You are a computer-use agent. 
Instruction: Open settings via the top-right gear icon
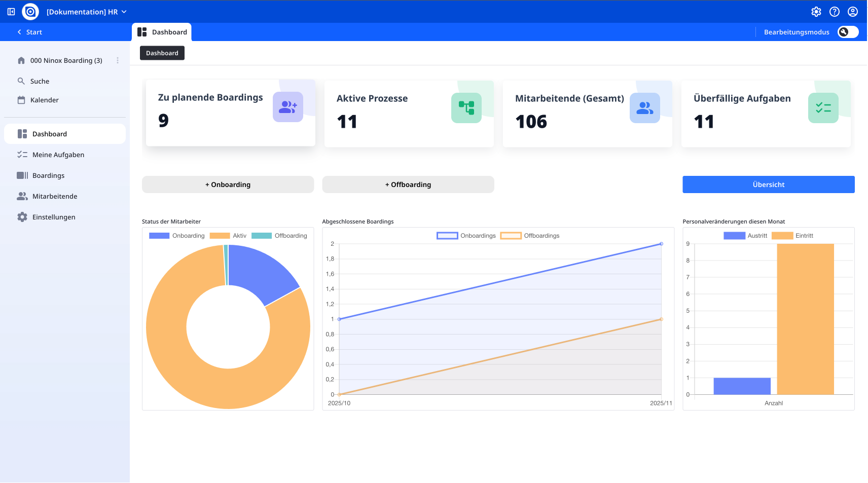pyautogui.click(x=816, y=12)
